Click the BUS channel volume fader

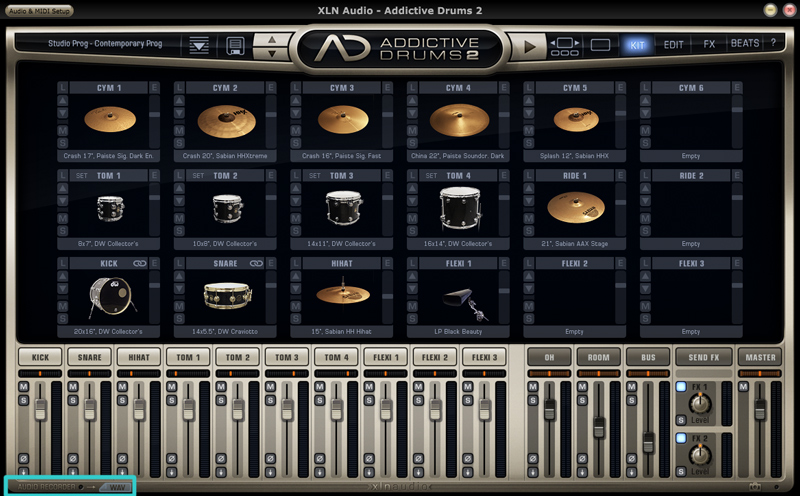(x=648, y=443)
